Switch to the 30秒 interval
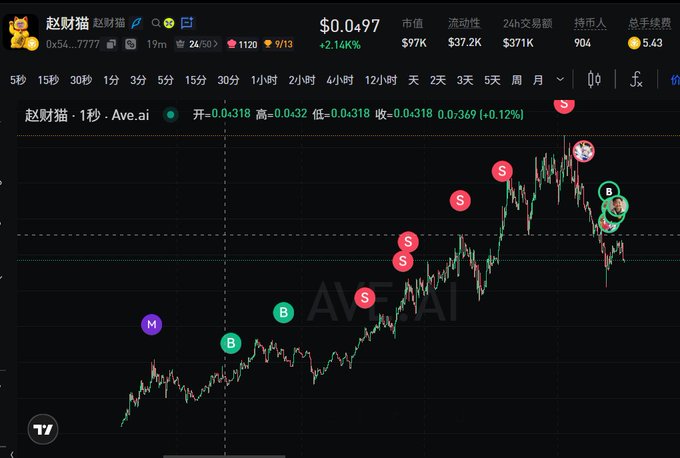Image resolution: width=680 pixels, height=458 pixels. tap(81, 80)
